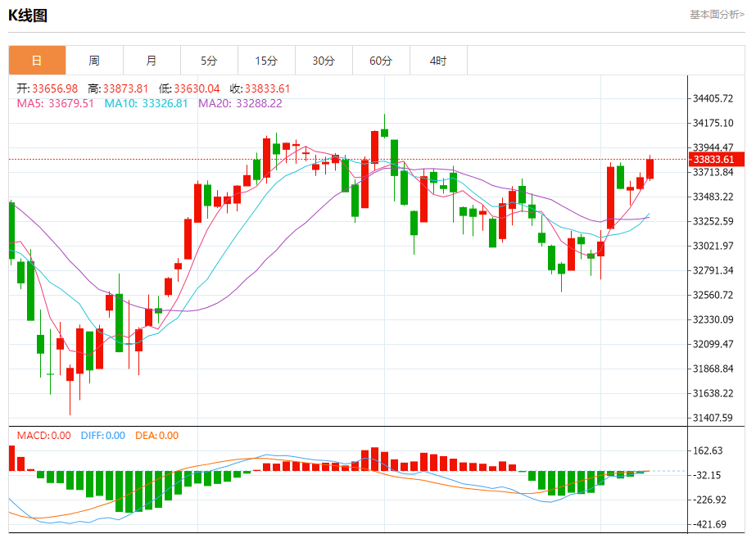This screenshot has height=534, width=756.
Task: Open the 60分 interval tab
Action: 382,61
